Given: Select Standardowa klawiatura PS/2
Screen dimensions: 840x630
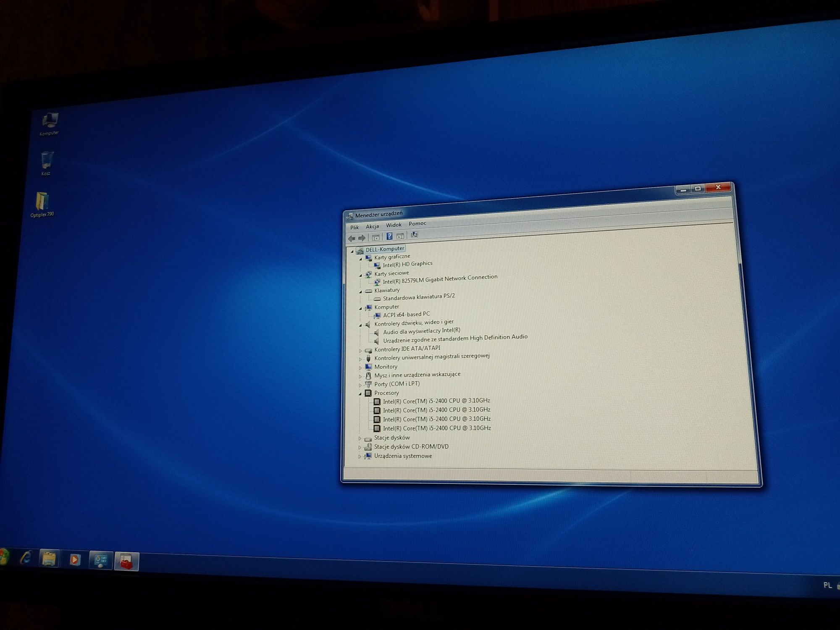Looking at the screenshot, I should (x=419, y=297).
